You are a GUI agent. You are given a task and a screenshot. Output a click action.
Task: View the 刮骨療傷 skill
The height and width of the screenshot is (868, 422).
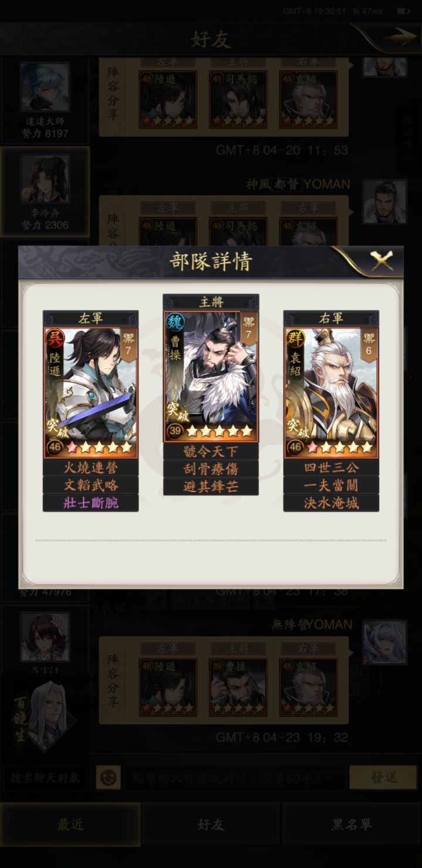coord(211,469)
